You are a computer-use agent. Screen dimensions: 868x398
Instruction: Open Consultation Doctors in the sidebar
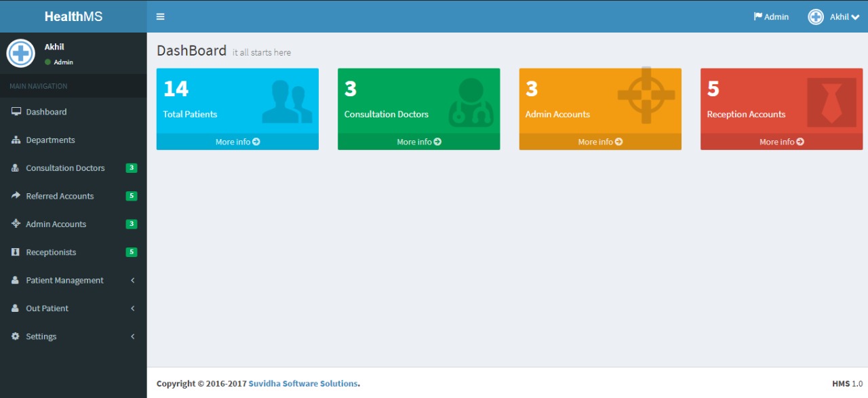pyautogui.click(x=65, y=168)
